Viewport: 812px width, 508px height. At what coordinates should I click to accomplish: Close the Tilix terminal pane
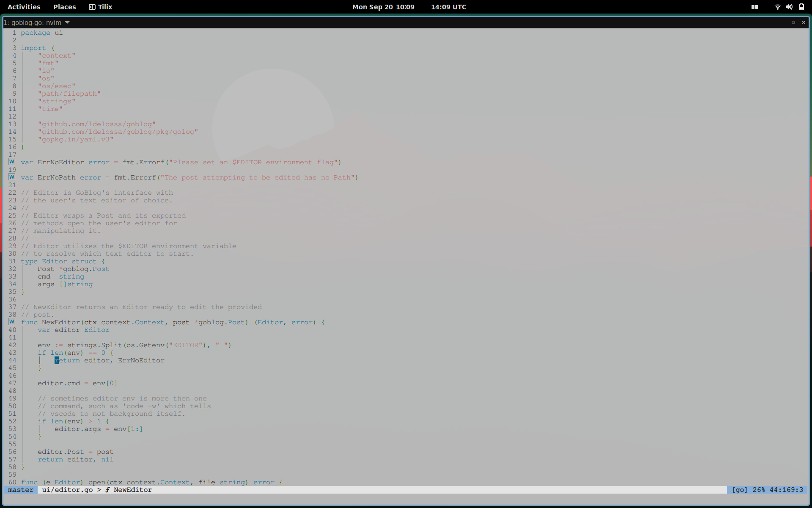[804, 22]
